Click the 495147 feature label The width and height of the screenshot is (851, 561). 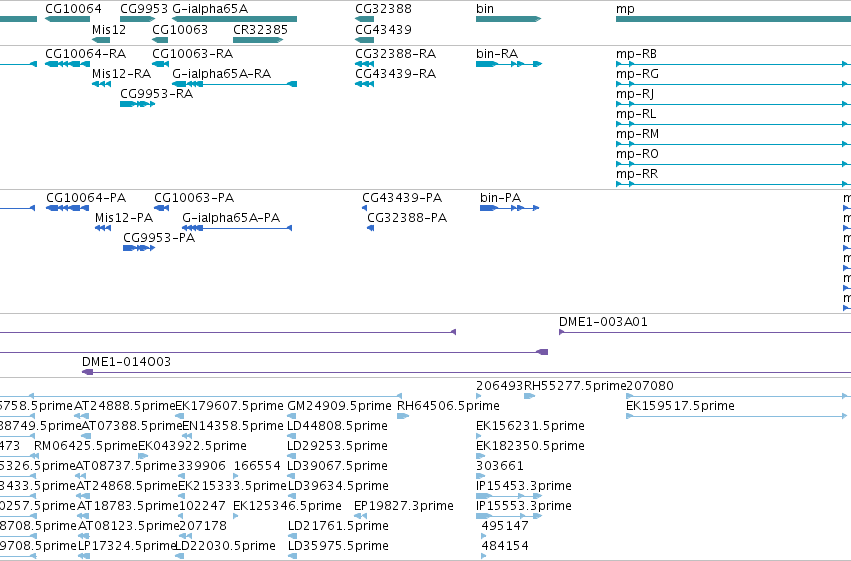point(505,526)
